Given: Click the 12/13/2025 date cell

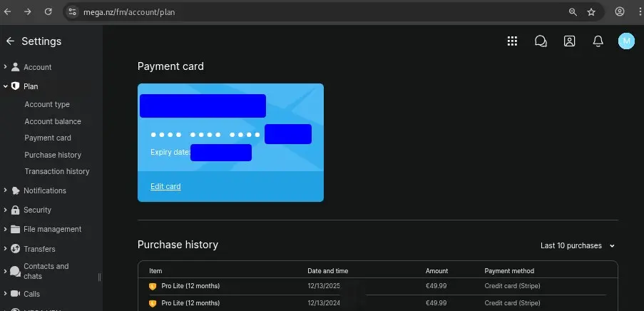Looking at the screenshot, I should coord(324,286).
